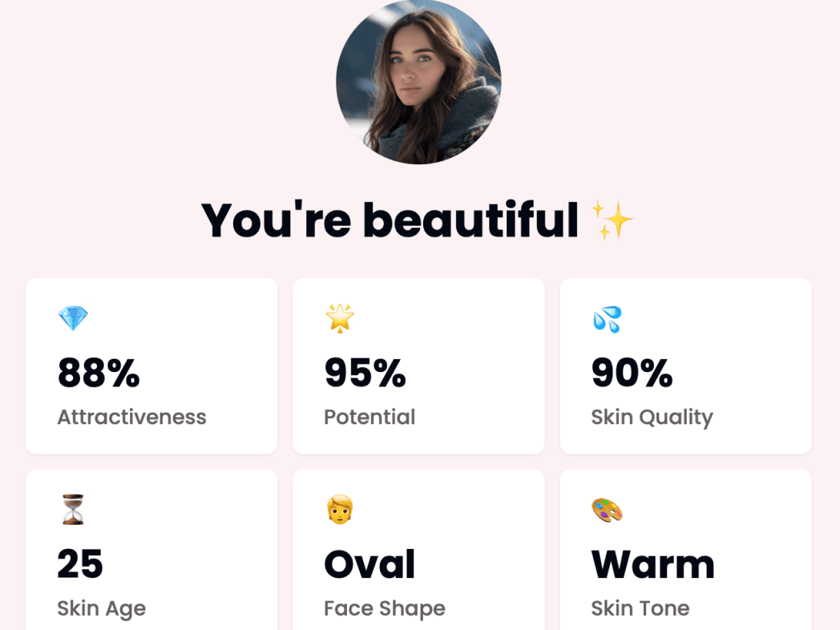This screenshot has width=840, height=630.
Task: Select the person emoji on the Face Shape card
Action: (x=340, y=509)
